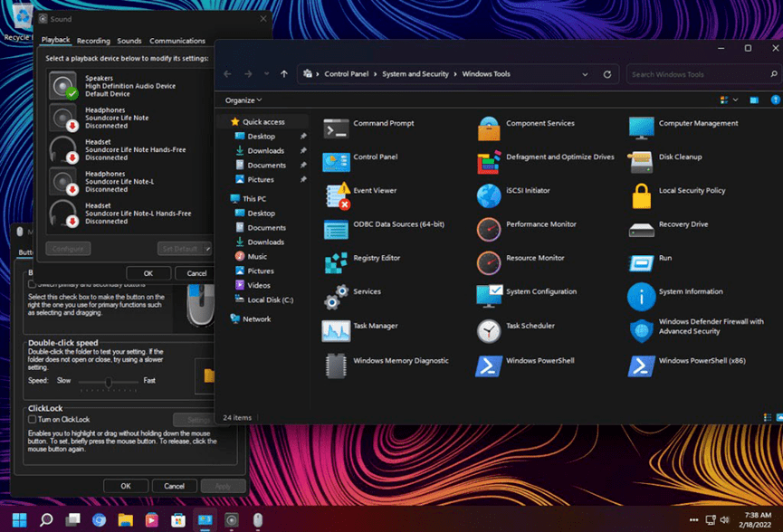Adjust the double-click speed slider

click(x=109, y=382)
